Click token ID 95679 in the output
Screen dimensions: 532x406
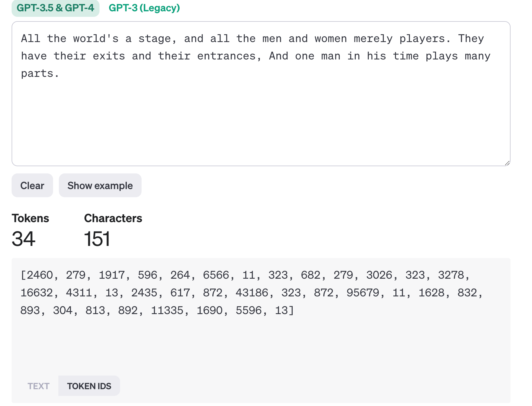coord(363,293)
